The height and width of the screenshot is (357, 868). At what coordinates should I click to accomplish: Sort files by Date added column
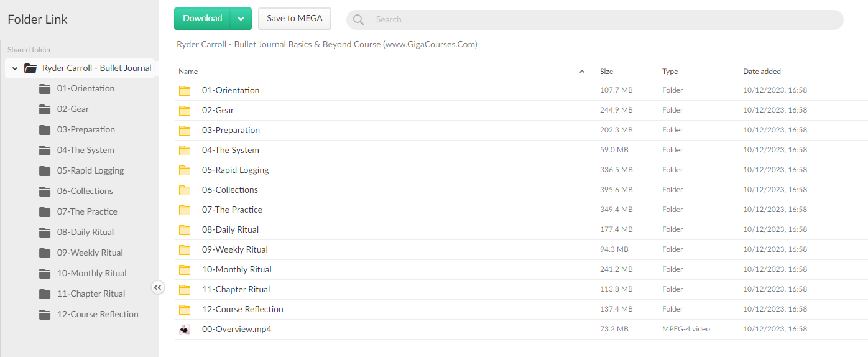click(762, 72)
